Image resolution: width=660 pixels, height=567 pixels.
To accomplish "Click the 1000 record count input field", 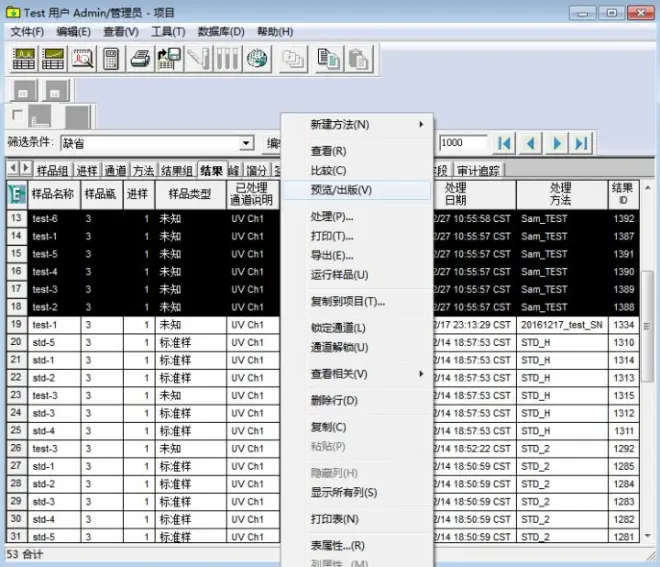I will pos(463,143).
